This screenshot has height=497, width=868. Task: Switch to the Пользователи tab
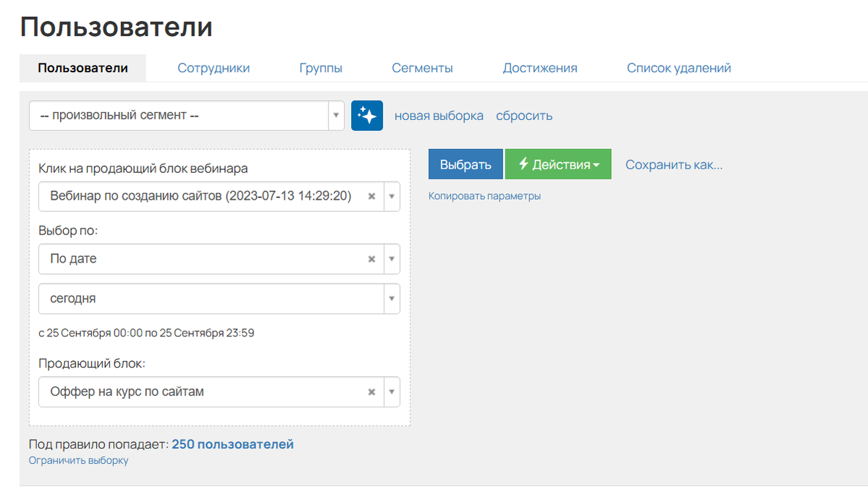(x=83, y=68)
